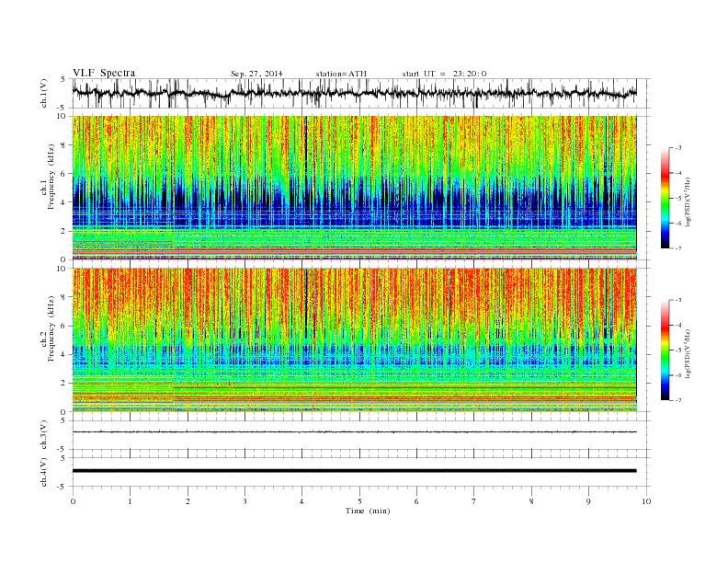The height and width of the screenshot is (563, 728).
Task: Click the "4" kHz tick on ch.2 spectrogram axis
Action: tap(64, 354)
